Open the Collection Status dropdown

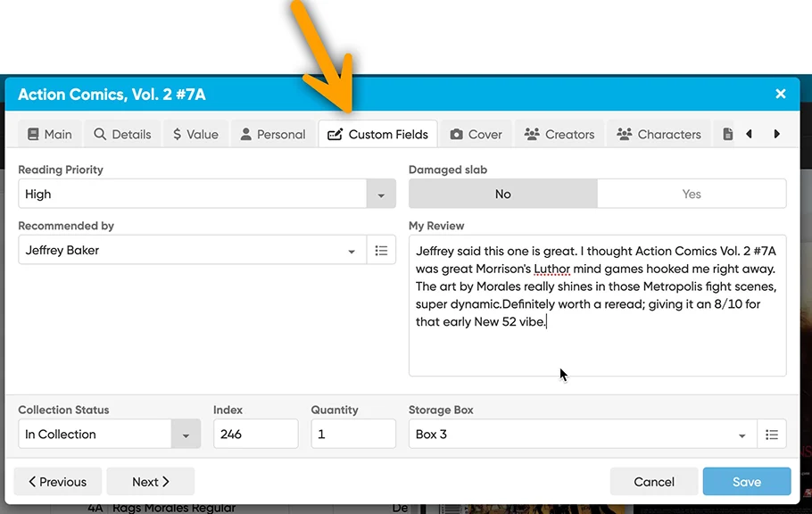click(186, 435)
